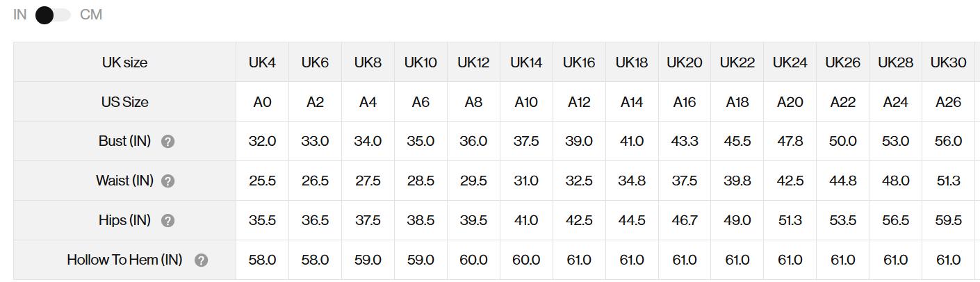Click the US size A8 cell
The image size is (980, 282).
click(x=473, y=102)
